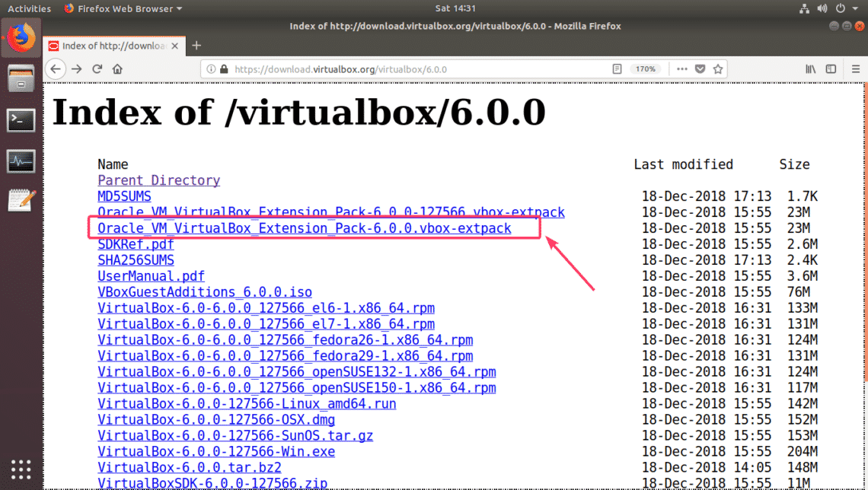Open System Monitor from the dock
Screen dimensions: 868x490
pos(21,161)
